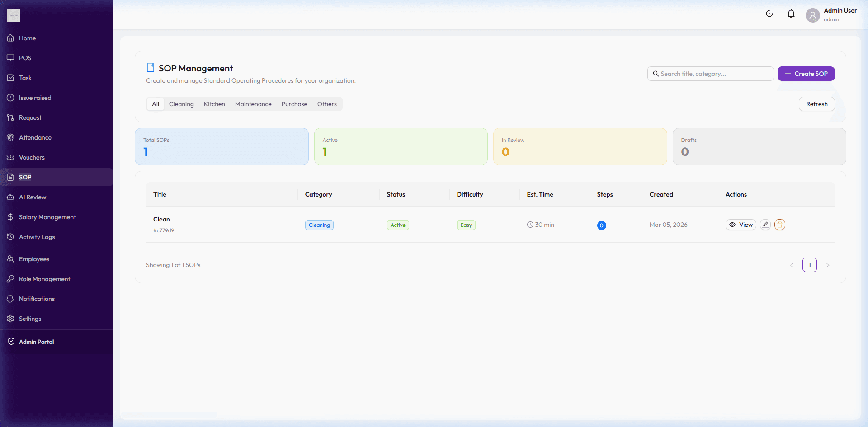Screen dimensions: 868x427
Task: Select page 1 in pagination
Action: [809, 265]
